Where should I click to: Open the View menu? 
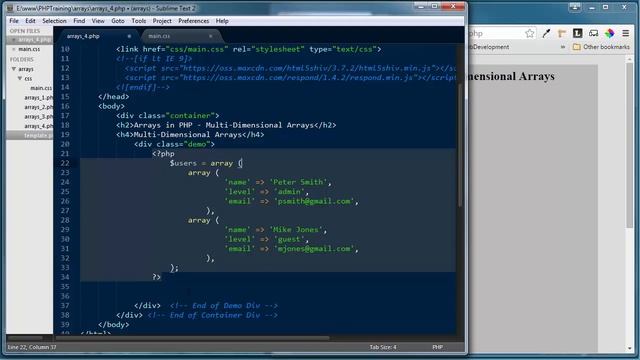pyautogui.click(x=98, y=21)
